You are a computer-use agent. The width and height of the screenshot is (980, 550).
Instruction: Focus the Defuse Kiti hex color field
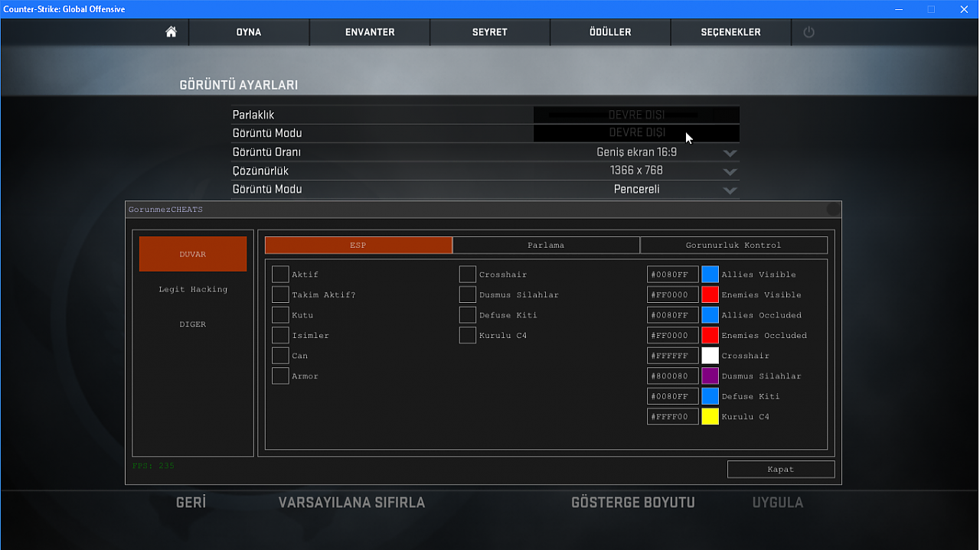click(673, 396)
